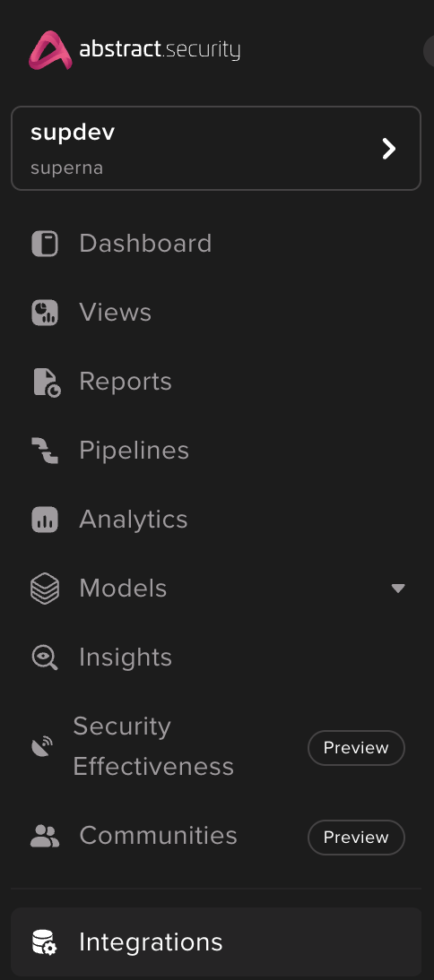
Task: Open the Insights magnifier eye icon
Action: point(45,658)
